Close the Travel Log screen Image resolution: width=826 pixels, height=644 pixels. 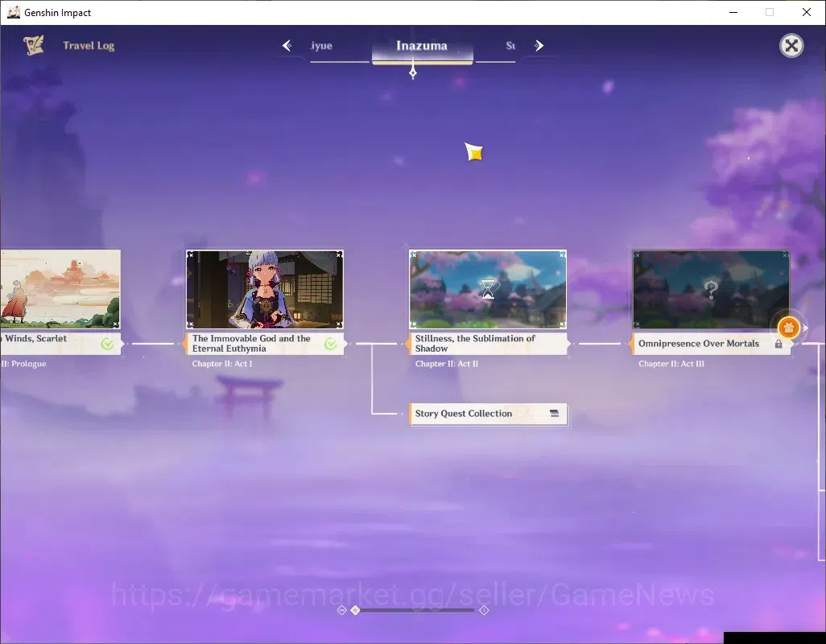click(x=791, y=46)
